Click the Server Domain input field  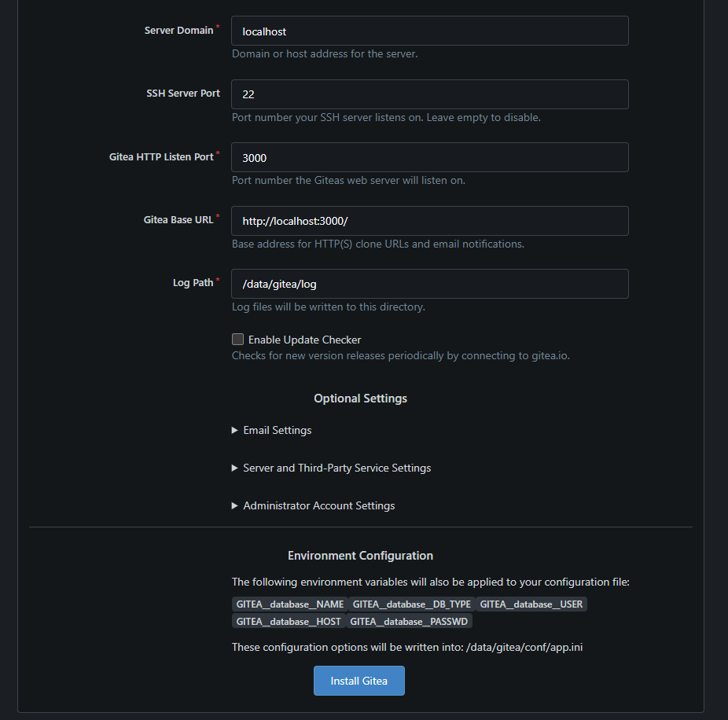coord(429,31)
